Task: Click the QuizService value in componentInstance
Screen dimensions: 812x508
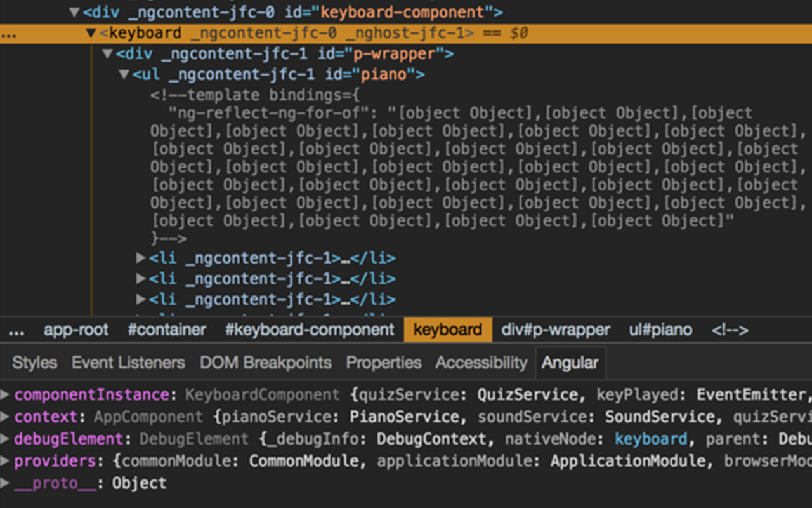Action: [528, 395]
